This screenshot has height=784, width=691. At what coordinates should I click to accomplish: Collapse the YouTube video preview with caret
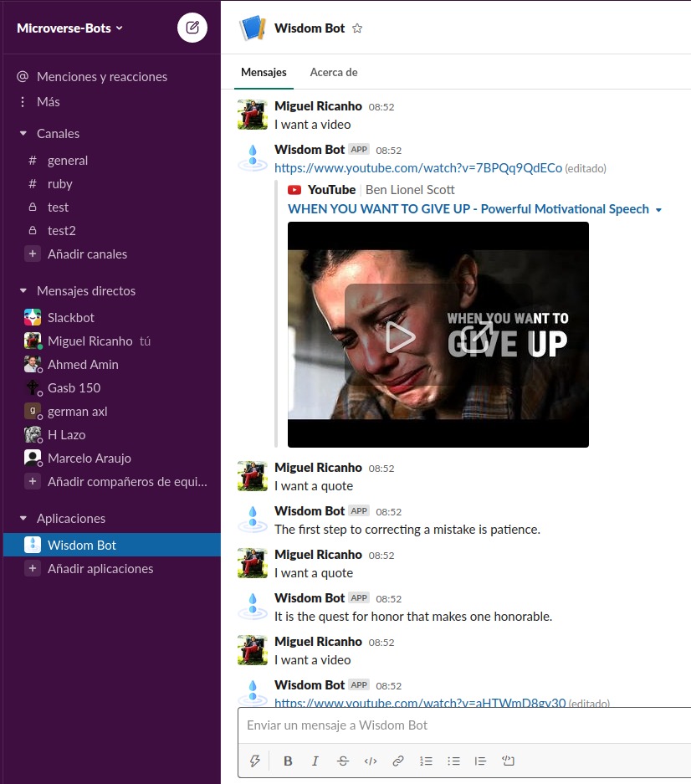[x=658, y=209]
